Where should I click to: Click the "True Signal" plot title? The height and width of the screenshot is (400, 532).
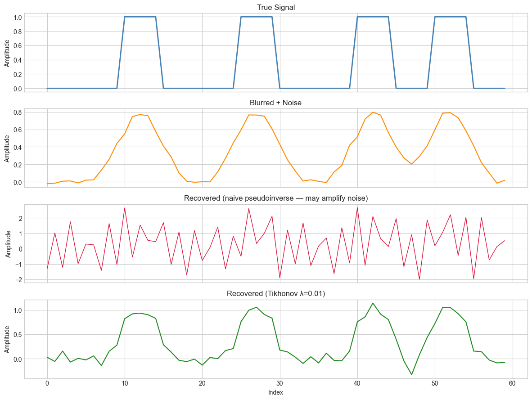point(276,7)
